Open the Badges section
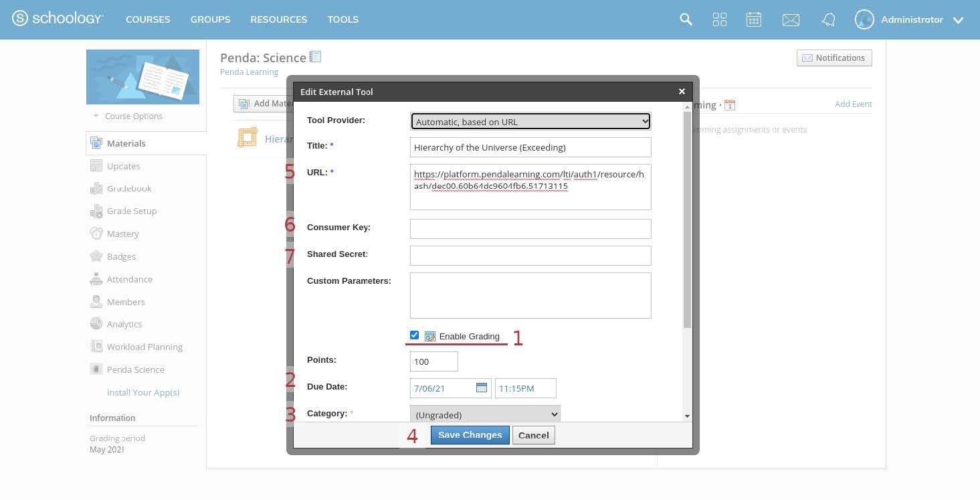Screen dimensions: 980x500 click(121, 256)
